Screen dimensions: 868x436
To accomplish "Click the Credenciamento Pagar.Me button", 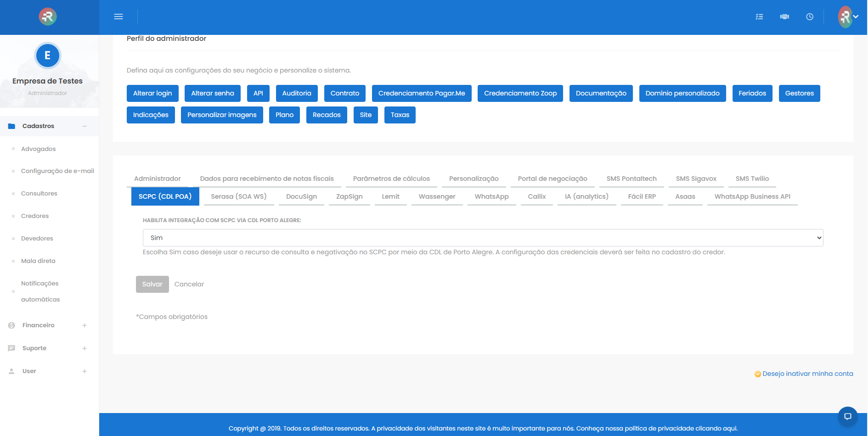I will pyautogui.click(x=421, y=93).
